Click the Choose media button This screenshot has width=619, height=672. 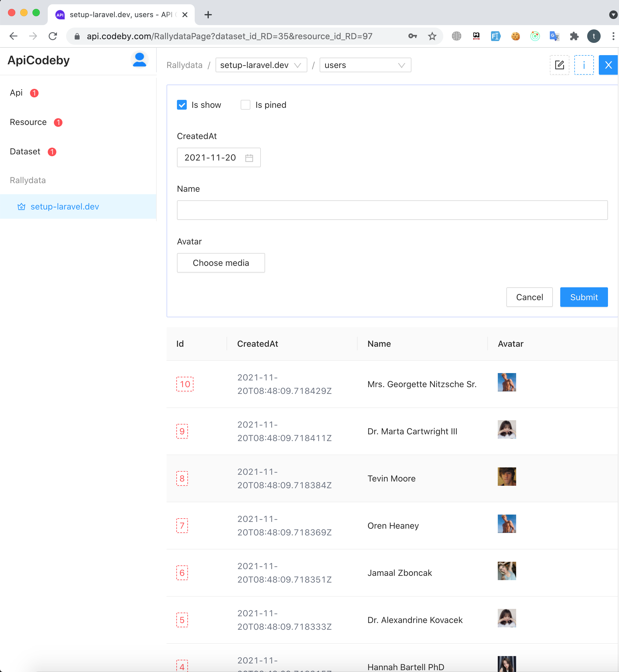click(221, 263)
